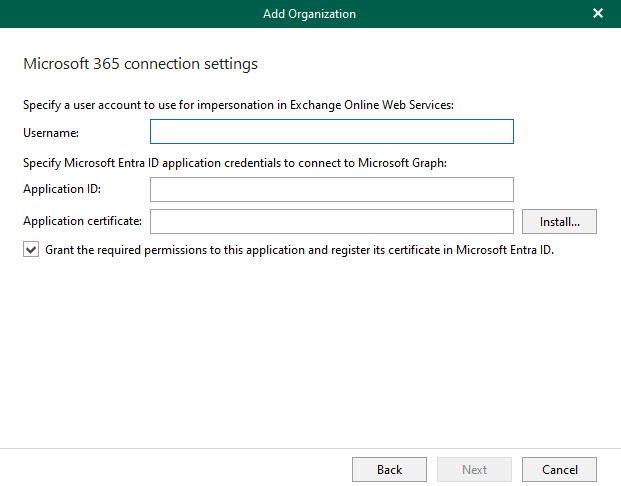Screen dimensions: 621x486
Task: Uncheck the Grant required permissions checkbox
Action: click(x=31, y=250)
